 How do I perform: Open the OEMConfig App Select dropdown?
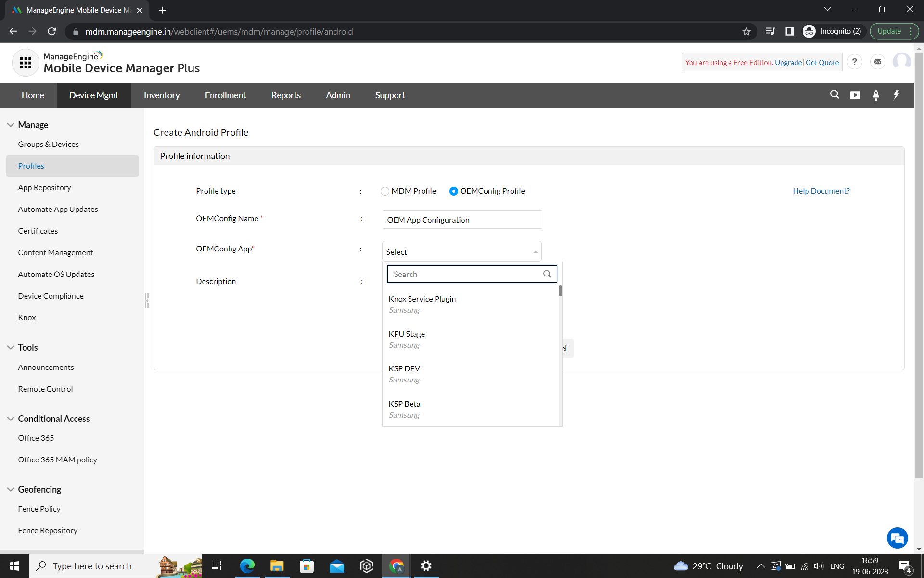(462, 252)
